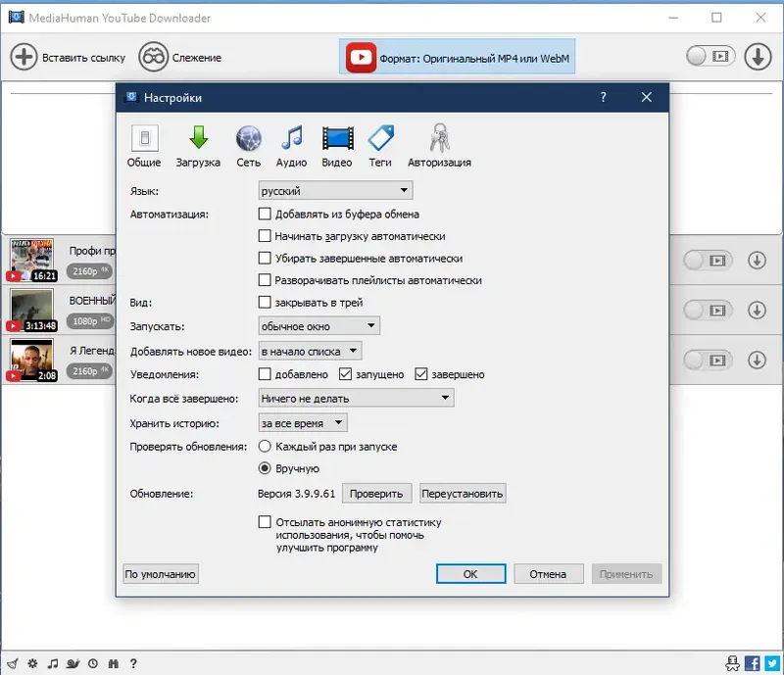Click the music note icon in status bar
The width and height of the screenshot is (784, 675).
tap(53, 663)
